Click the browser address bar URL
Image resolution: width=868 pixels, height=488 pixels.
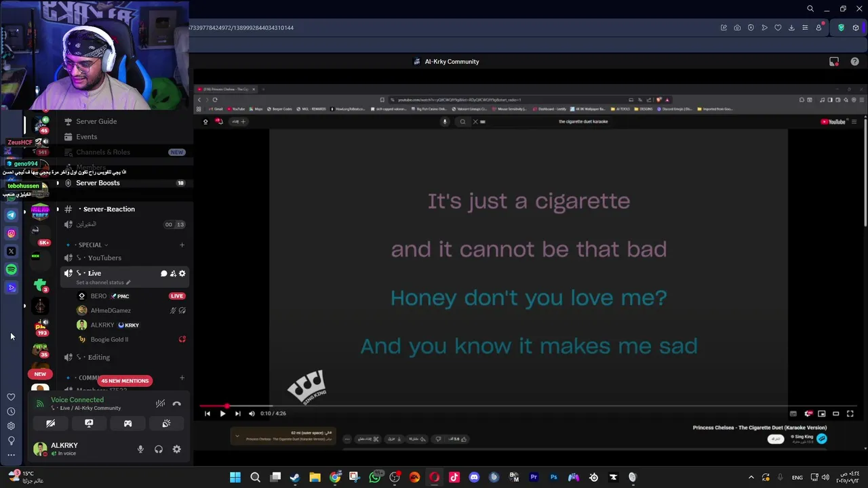[x=242, y=28]
